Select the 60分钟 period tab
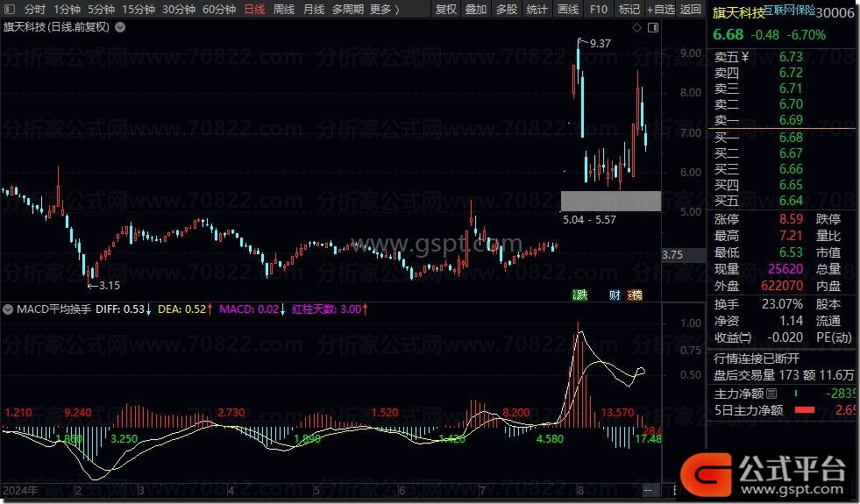 219,10
